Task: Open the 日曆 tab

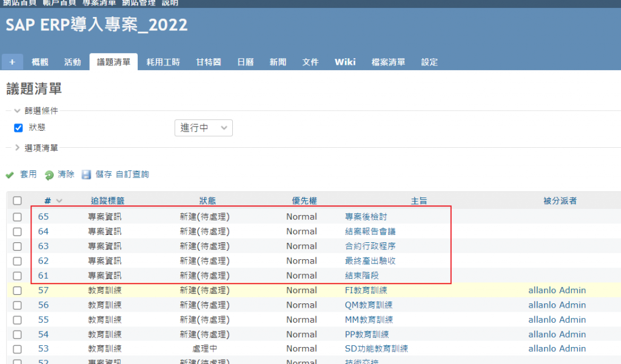Action: pos(245,62)
